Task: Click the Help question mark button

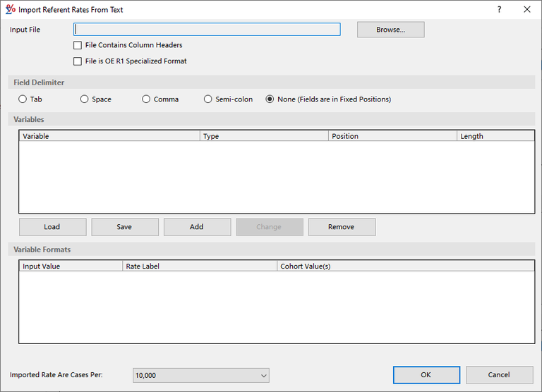Action: tap(499, 10)
